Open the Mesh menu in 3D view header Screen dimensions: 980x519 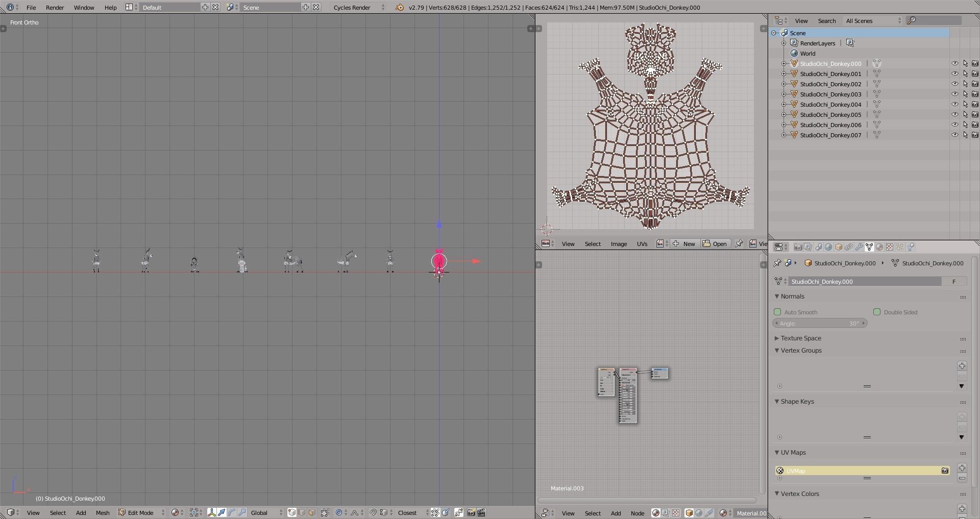point(103,512)
